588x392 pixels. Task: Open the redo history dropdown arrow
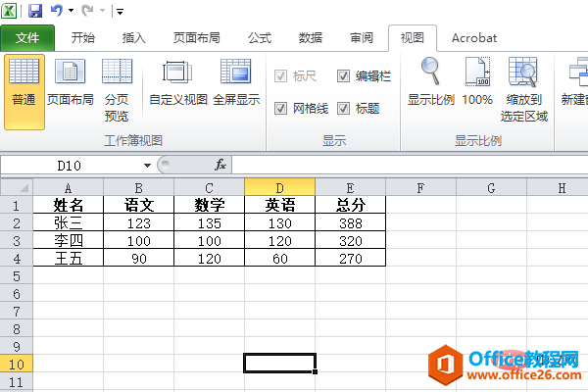coord(102,11)
